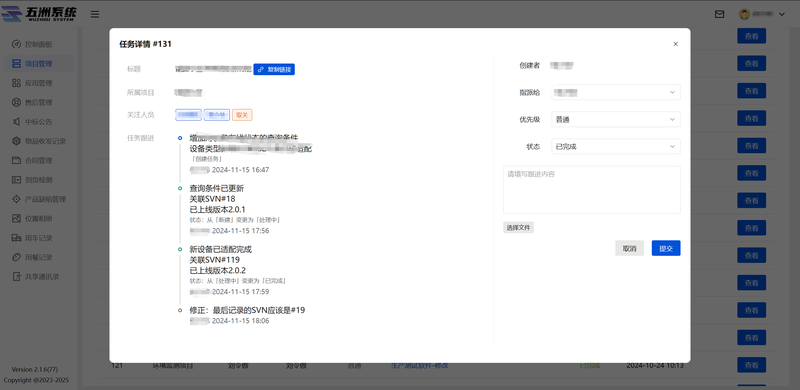Click the entry 新设备已适配完成
This screenshot has height=390, width=800.
coord(220,250)
